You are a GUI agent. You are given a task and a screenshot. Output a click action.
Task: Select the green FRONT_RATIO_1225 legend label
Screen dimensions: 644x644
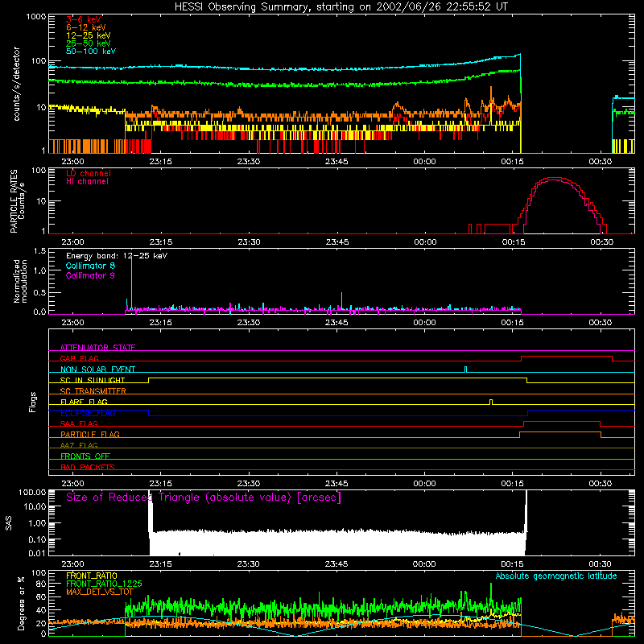pos(104,584)
